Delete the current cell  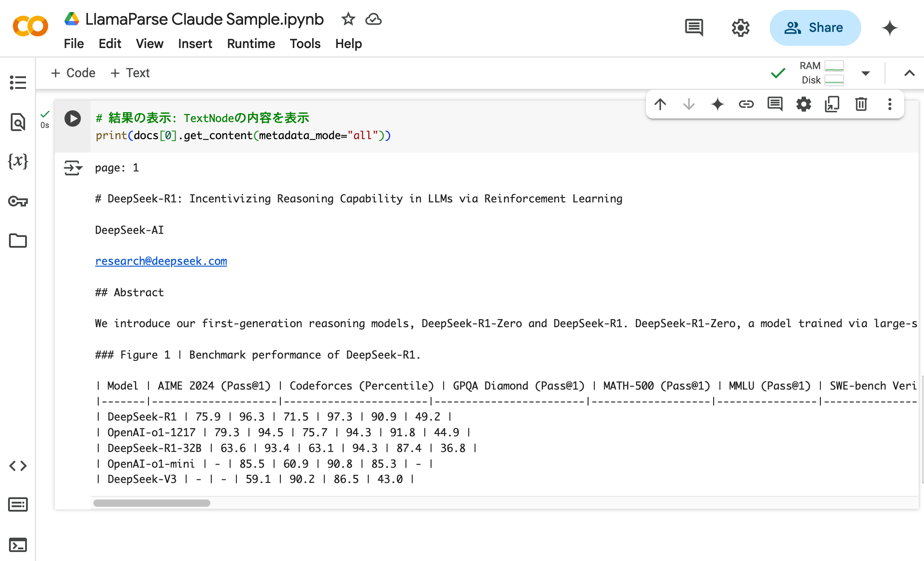pyautogui.click(x=861, y=104)
